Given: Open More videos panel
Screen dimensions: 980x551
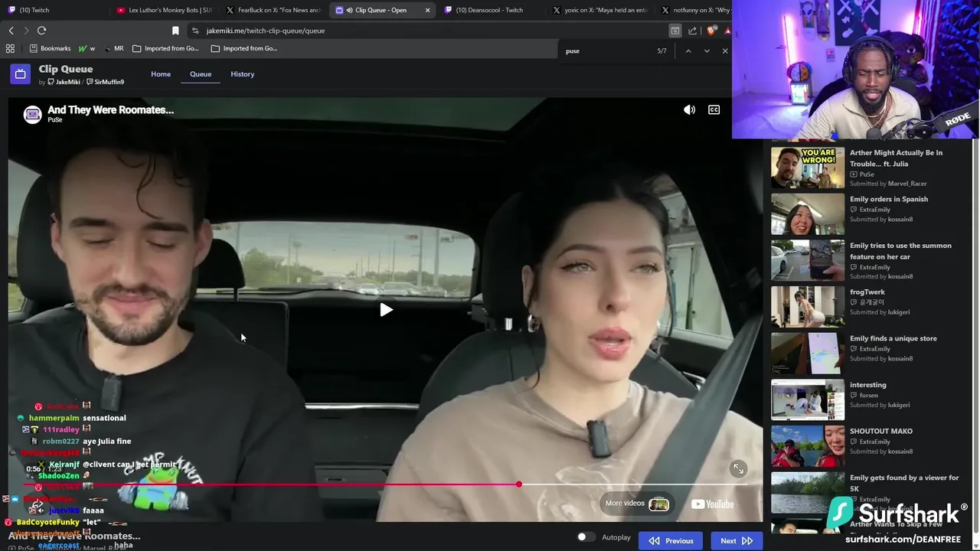Looking at the screenshot, I should 637,504.
